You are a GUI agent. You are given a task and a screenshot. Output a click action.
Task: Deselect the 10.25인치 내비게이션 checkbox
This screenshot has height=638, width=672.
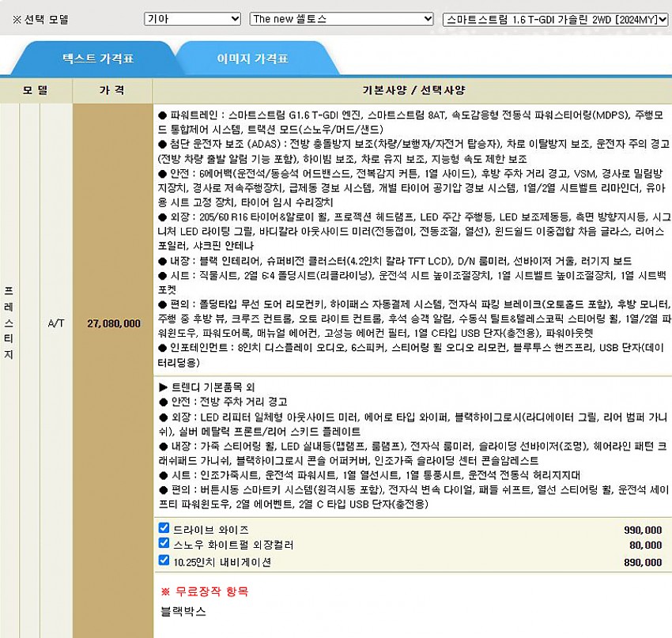164,561
